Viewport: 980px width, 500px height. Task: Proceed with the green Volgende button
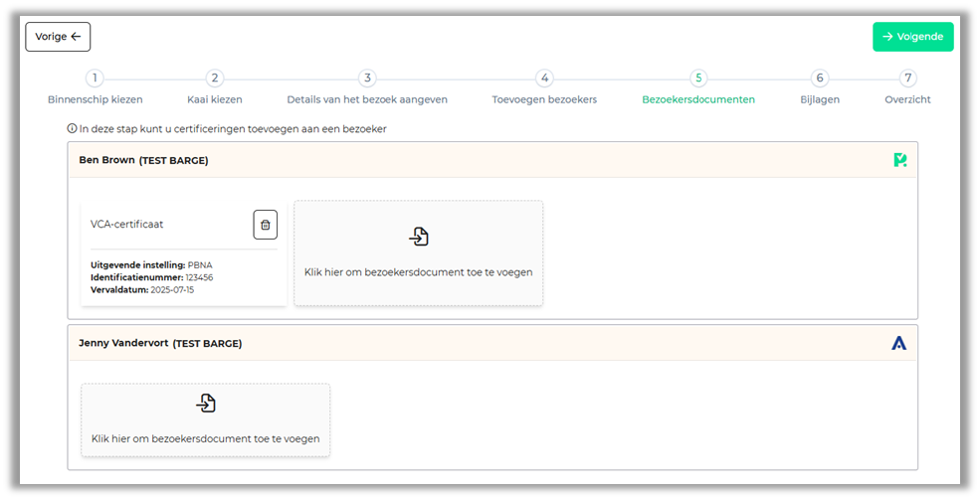(912, 37)
